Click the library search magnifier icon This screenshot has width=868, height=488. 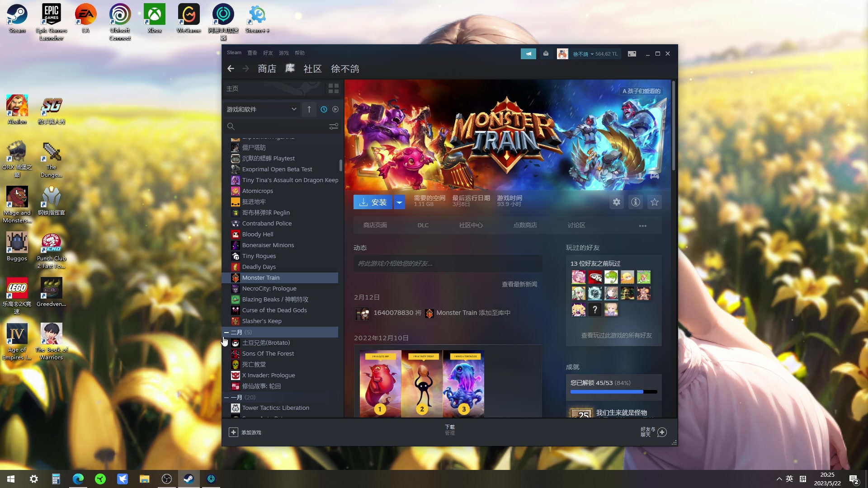tap(231, 127)
